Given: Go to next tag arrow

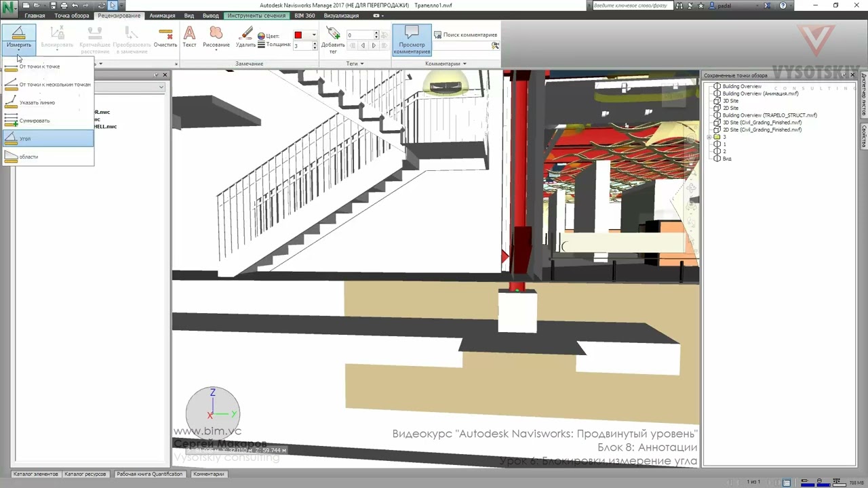Looking at the screenshot, I should click(x=374, y=45).
